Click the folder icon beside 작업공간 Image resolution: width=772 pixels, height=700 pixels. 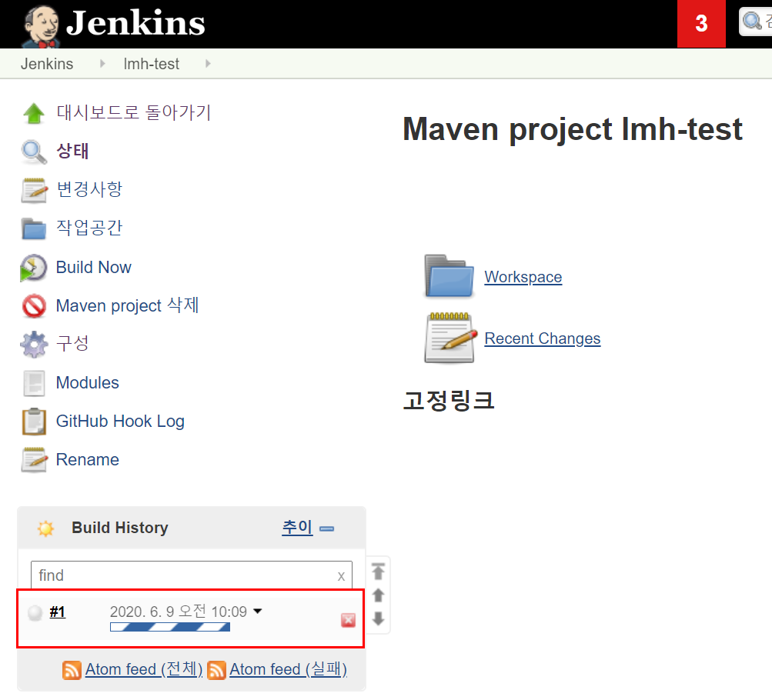pos(34,228)
